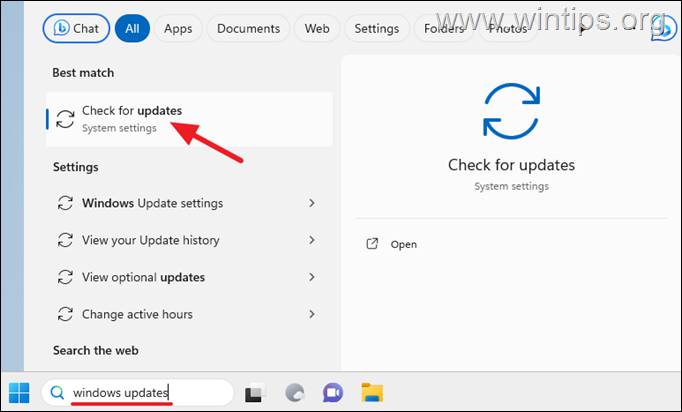Click the taskbar search magnifier icon
Screen dimensions: 682x412
coord(57,393)
